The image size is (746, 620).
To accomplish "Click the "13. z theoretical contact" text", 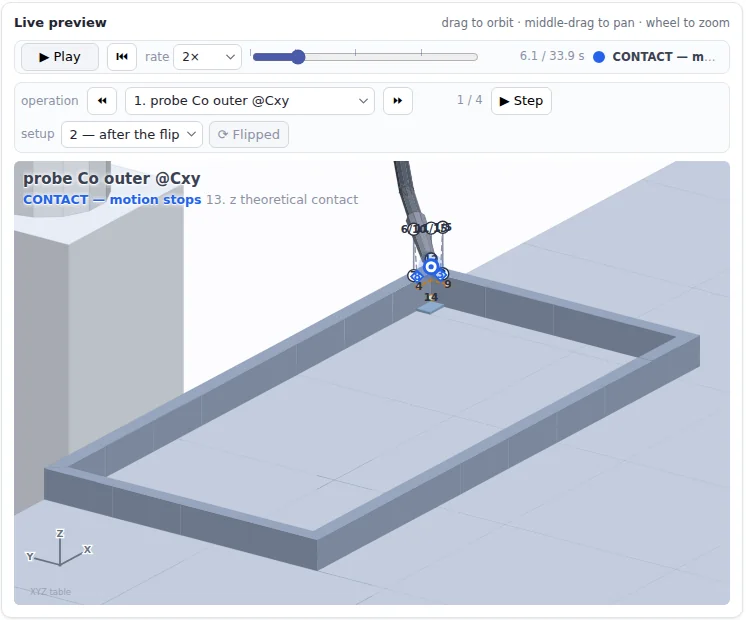I will [282, 199].
